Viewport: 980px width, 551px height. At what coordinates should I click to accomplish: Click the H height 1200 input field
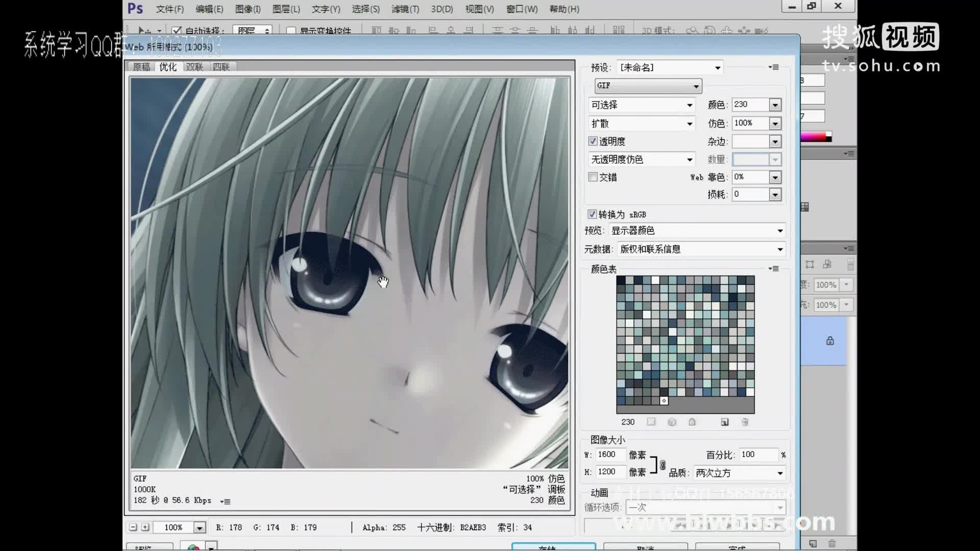tap(610, 472)
